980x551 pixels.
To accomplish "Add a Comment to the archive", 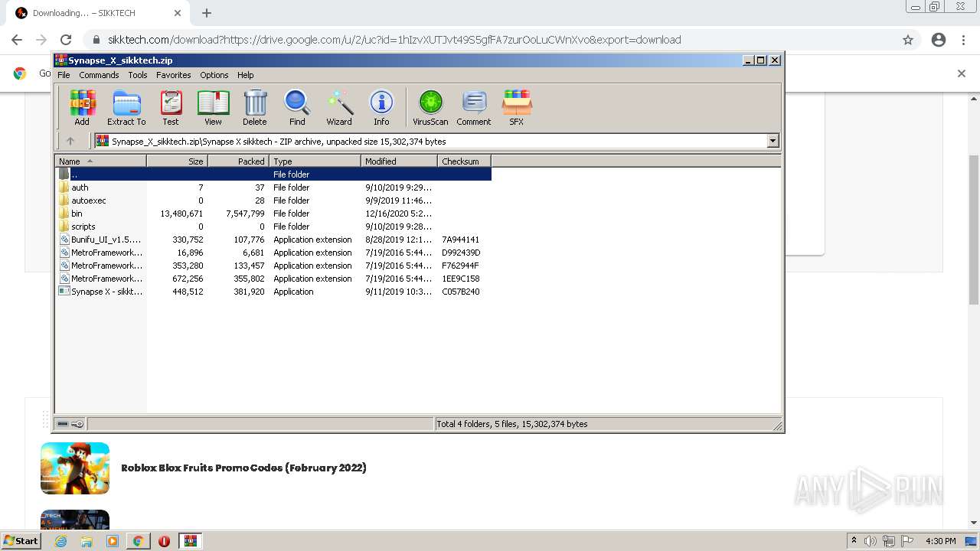I will 474,107.
